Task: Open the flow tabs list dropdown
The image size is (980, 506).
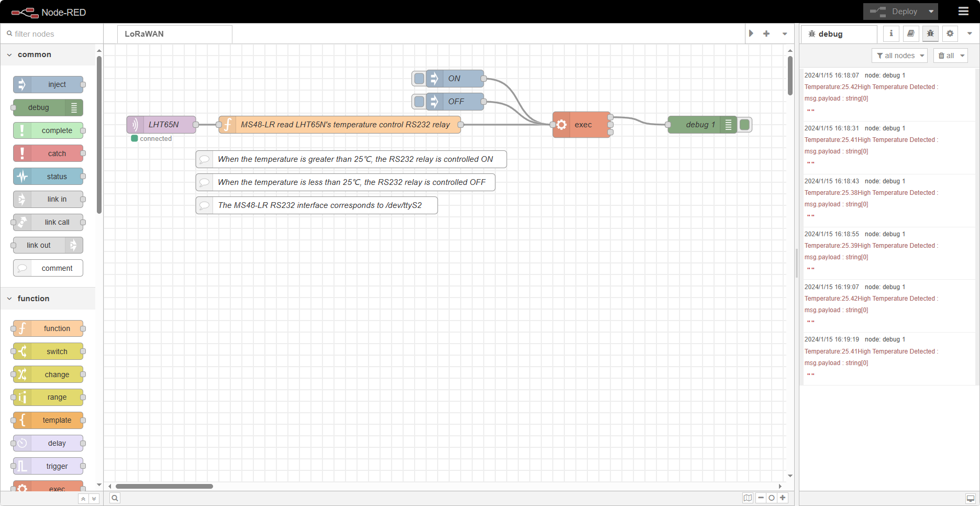Action: click(x=785, y=34)
